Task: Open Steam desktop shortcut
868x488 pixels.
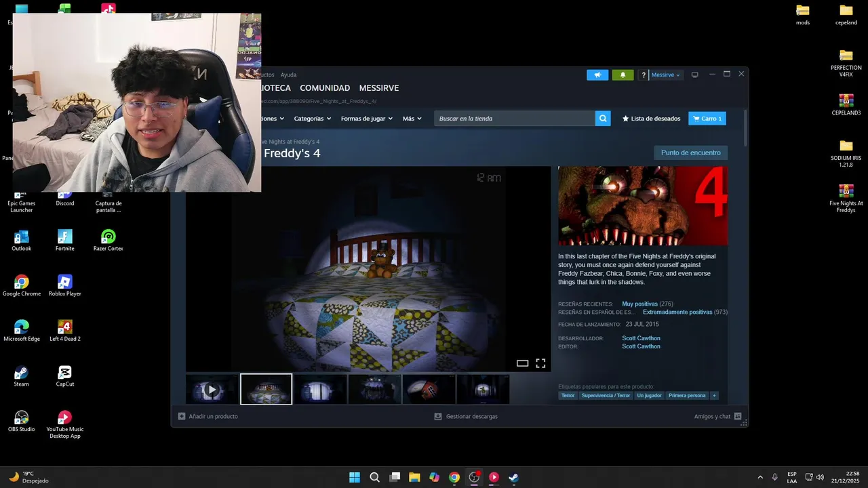Action: (x=22, y=376)
